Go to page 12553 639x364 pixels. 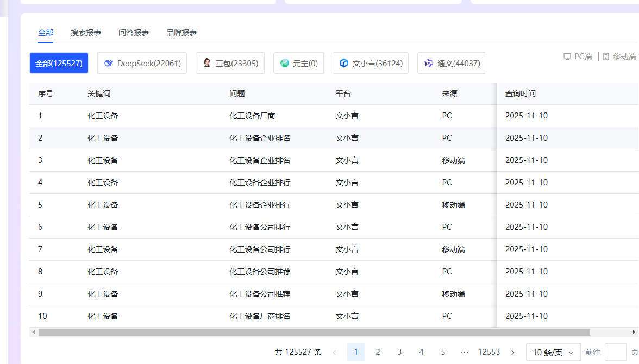(489, 352)
